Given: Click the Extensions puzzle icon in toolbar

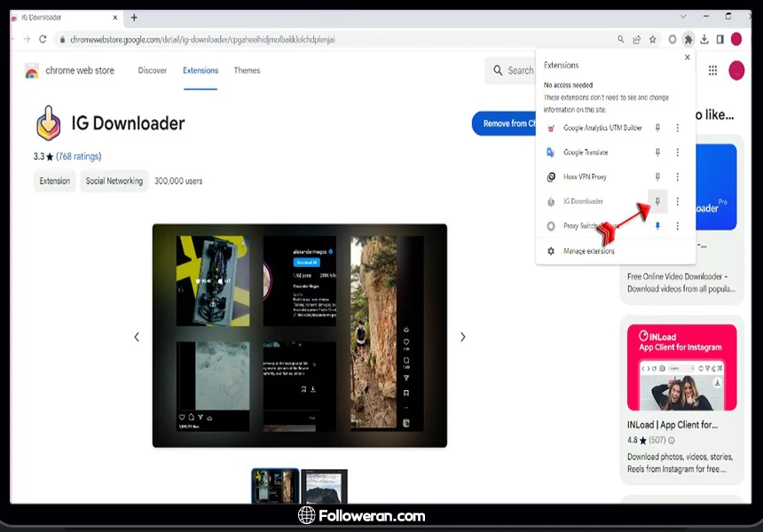Looking at the screenshot, I should tap(688, 39).
